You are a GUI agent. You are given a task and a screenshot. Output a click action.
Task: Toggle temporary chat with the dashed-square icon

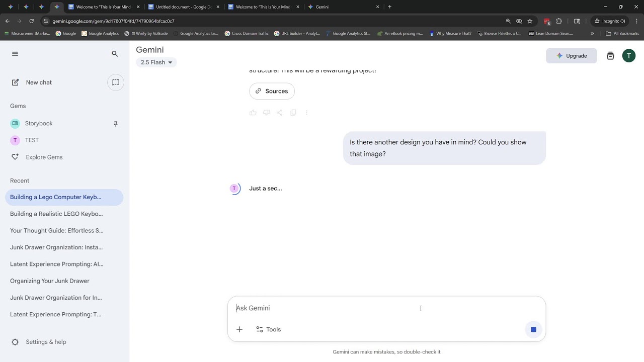(x=115, y=82)
